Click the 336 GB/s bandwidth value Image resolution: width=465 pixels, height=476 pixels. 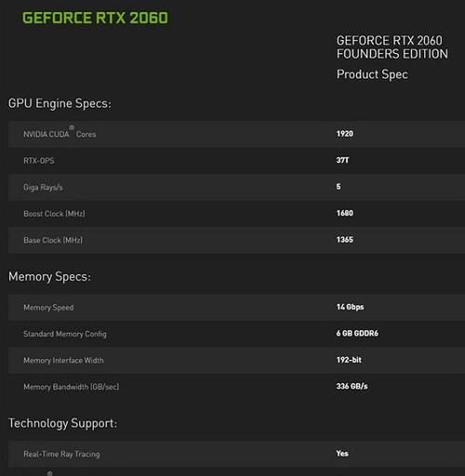tap(352, 386)
